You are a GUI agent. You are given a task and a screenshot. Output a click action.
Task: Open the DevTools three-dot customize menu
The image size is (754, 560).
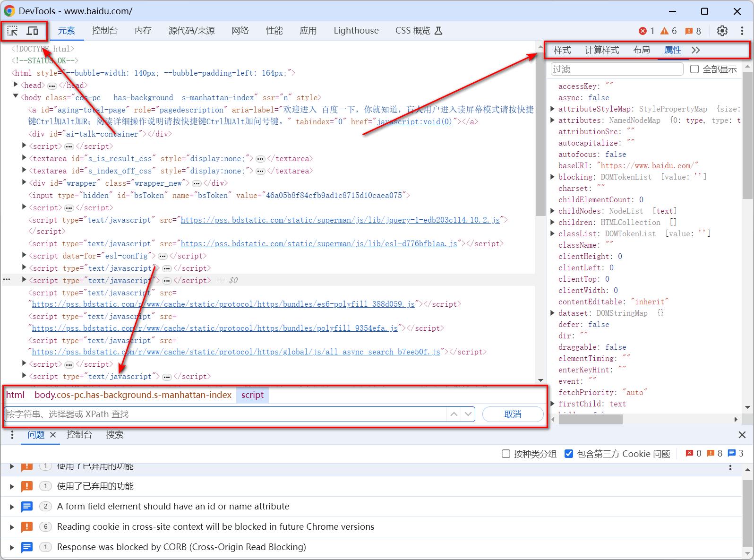(742, 31)
